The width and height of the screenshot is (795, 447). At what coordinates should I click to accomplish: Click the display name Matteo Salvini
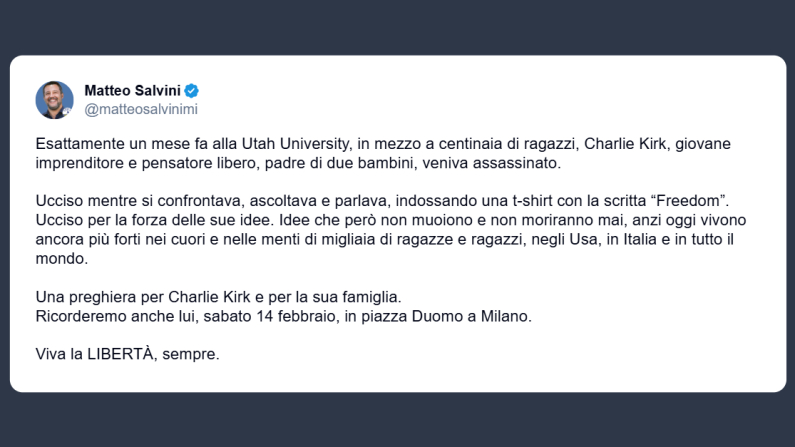coord(133,91)
